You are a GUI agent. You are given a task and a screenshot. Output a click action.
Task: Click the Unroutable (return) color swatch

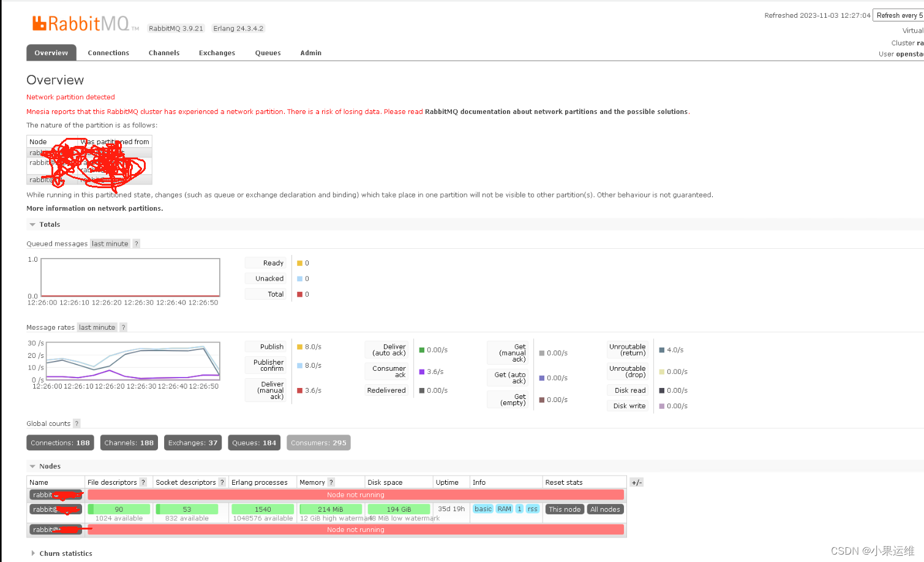coord(662,350)
